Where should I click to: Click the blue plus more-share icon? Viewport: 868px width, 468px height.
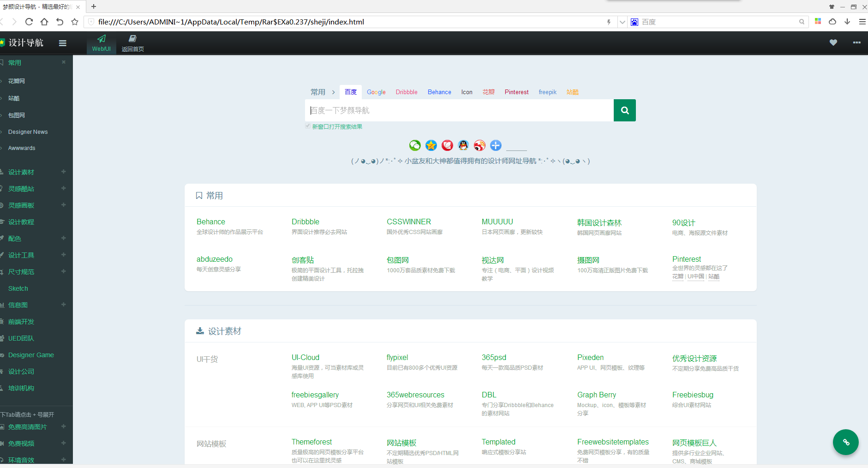point(496,145)
